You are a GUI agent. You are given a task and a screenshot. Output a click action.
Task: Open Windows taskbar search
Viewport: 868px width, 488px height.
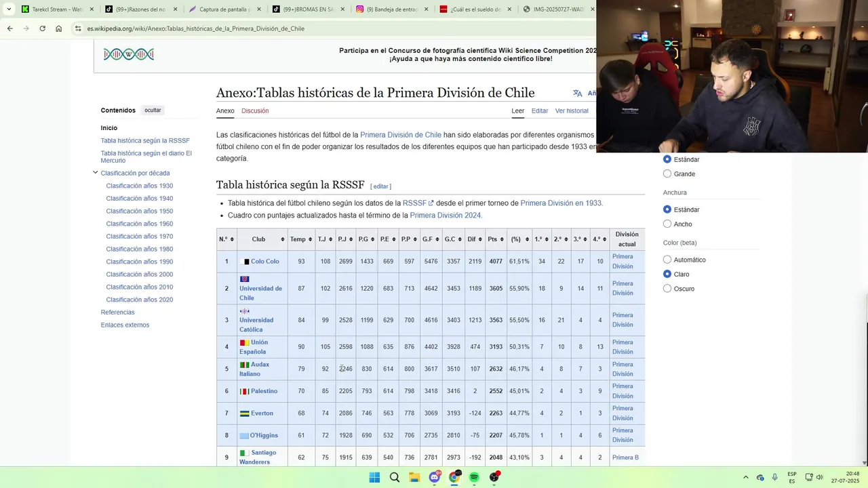pyautogui.click(x=395, y=477)
